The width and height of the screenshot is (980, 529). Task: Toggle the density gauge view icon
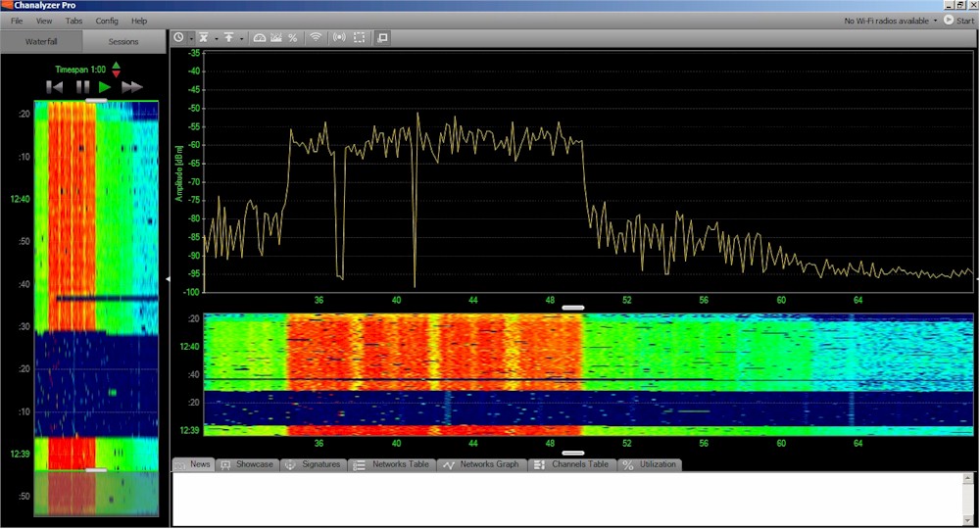(x=260, y=37)
